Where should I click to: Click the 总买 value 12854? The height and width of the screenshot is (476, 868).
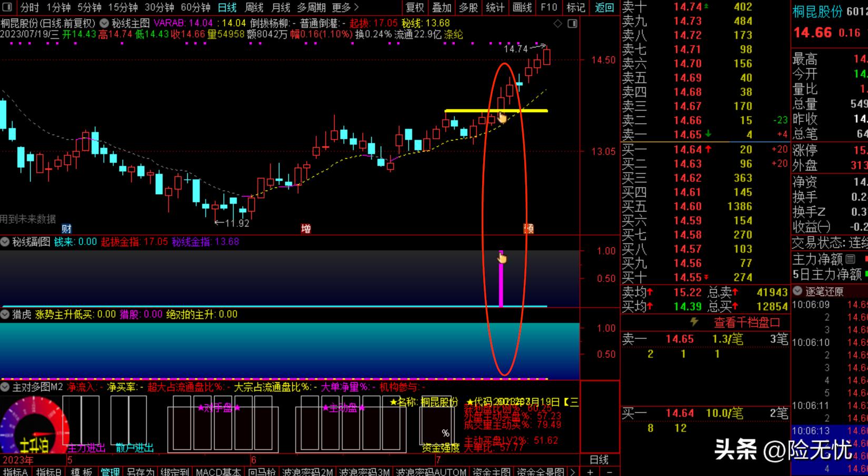coord(772,306)
